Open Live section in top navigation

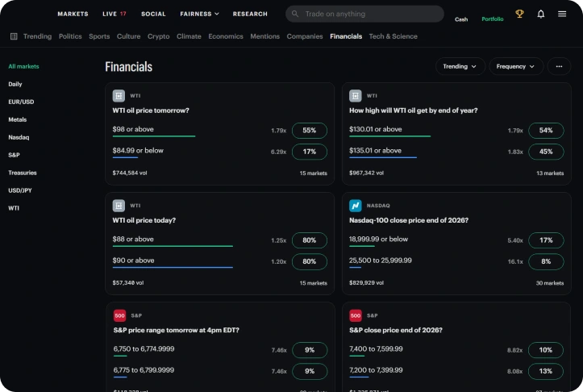115,14
